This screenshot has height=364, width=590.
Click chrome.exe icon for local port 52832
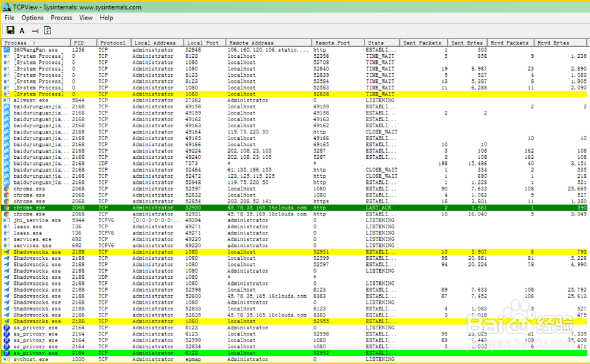(7, 195)
